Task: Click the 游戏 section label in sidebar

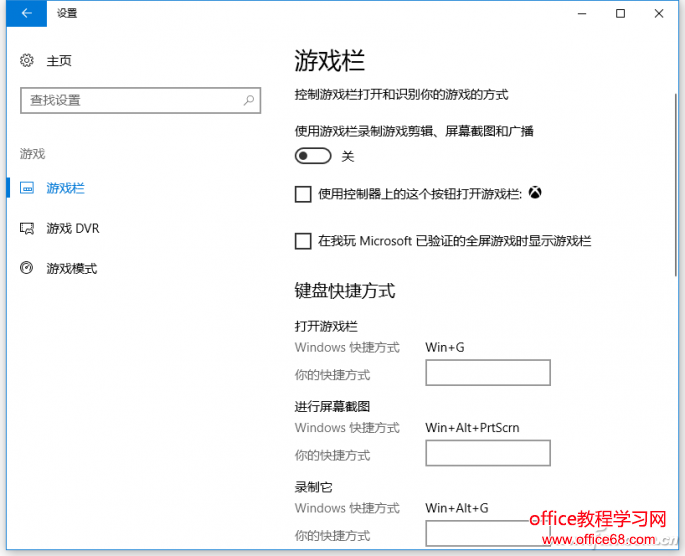Action: click(32, 154)
